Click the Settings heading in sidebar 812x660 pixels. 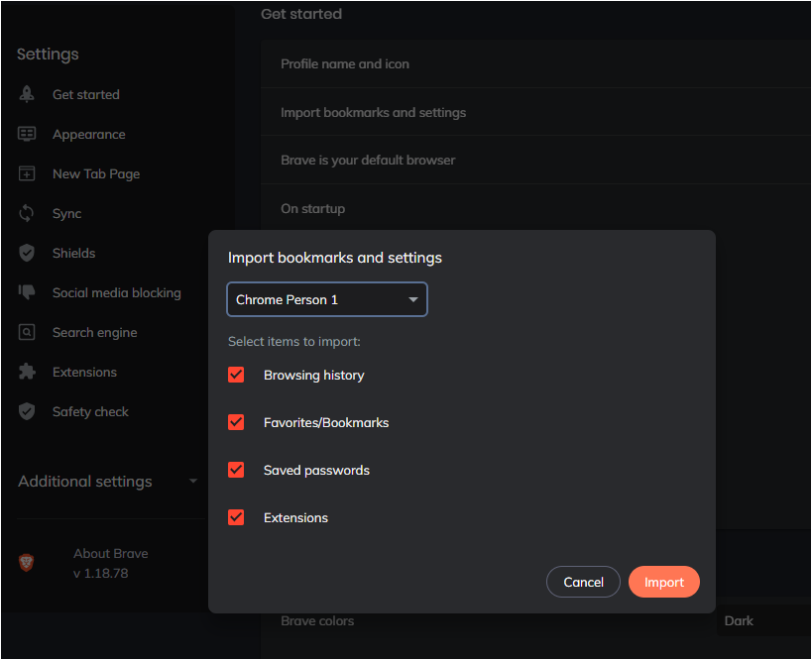tap(48, 54)
